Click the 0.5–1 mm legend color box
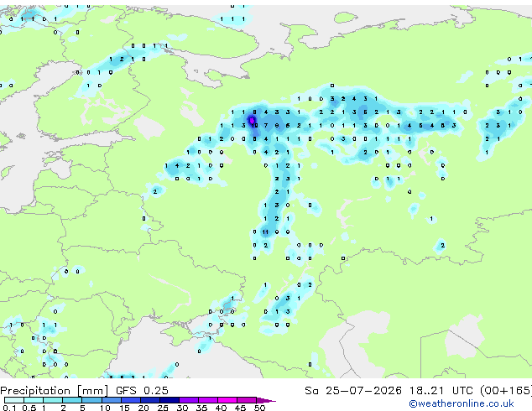The height and width of the screenshot is (411, 532). pyautogui.click(x=34, y=400)
